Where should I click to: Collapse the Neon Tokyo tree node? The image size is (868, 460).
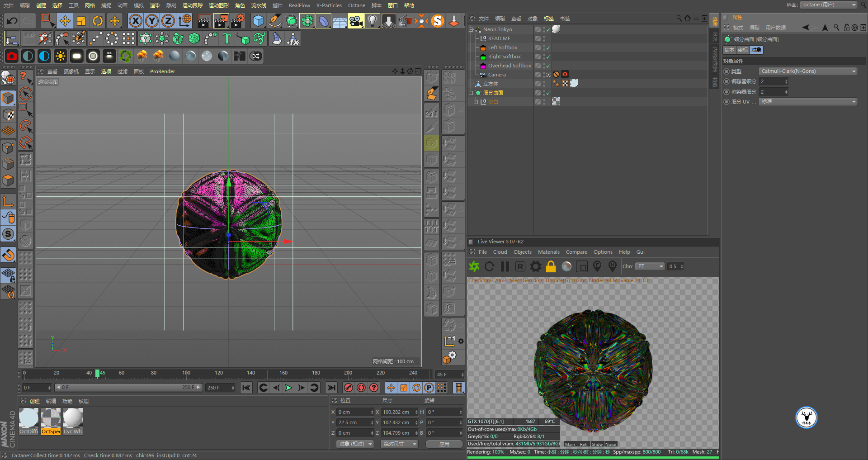(471, 29)
